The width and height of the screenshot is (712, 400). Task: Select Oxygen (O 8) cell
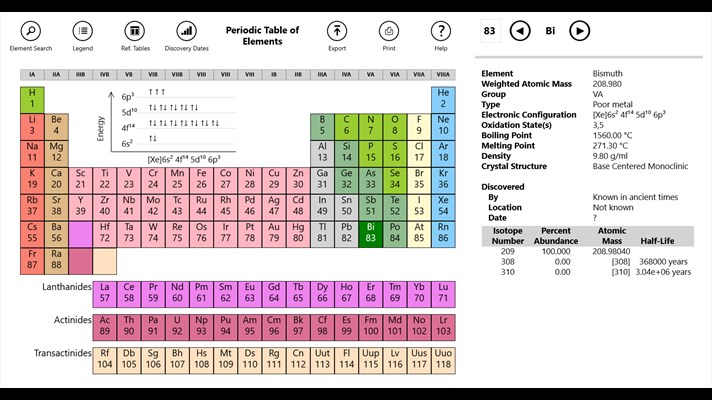click(x=395, y=127)
